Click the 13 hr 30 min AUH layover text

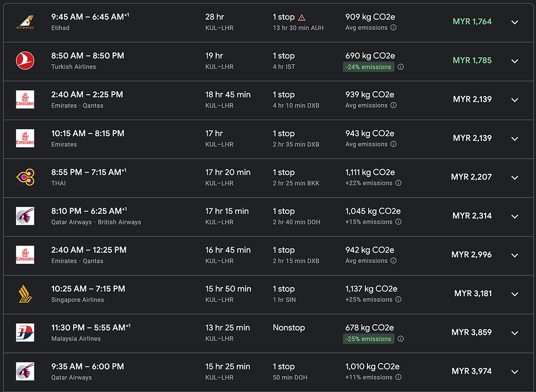tap(298, 28)
